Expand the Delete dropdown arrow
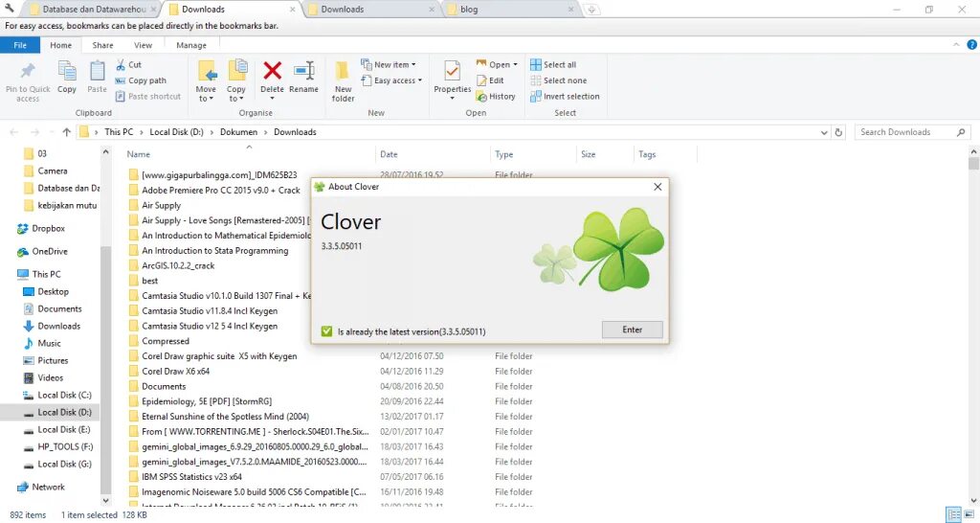The height and width of the screenshot is (523, 980). pos(272,99)
